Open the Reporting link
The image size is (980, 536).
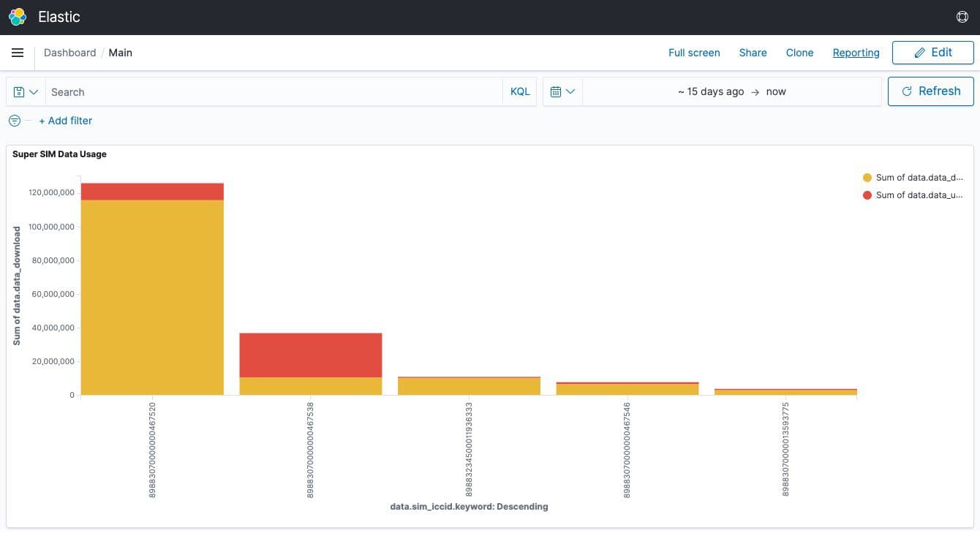click(x=856, y=53)
